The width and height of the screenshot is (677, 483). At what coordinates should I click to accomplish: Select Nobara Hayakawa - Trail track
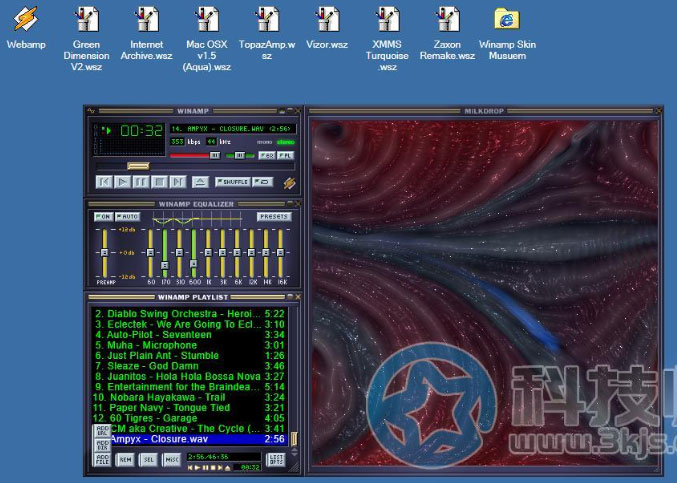click(189, 397)
